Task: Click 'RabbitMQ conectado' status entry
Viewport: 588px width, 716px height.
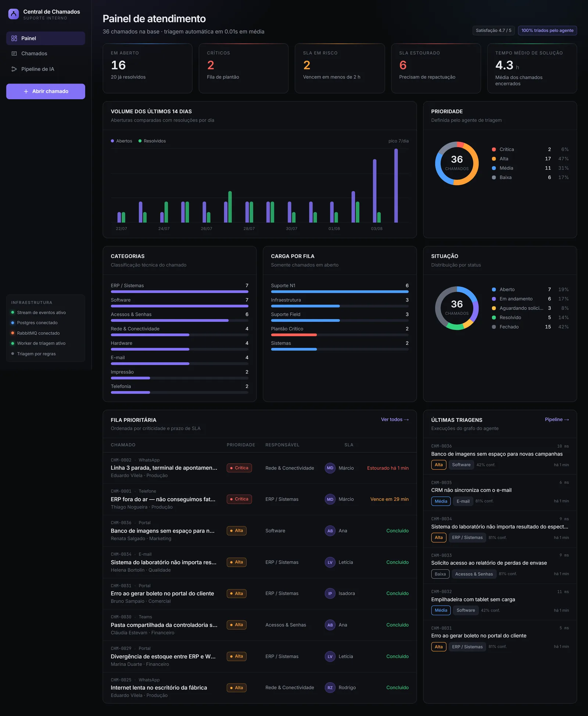Action: [38, 333]
